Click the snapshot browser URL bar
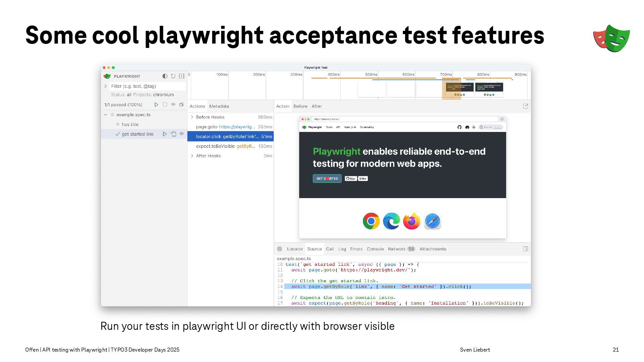Image resolution: width=644 pixels, height=362 pixels. [x=405, y=119]
